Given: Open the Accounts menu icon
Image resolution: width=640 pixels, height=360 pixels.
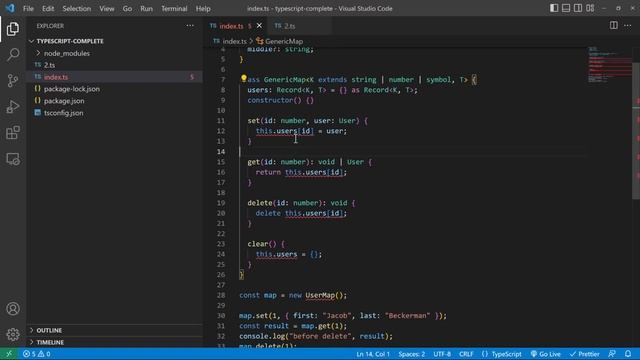Looking at the screenshot, I should [x=13, y=309].
